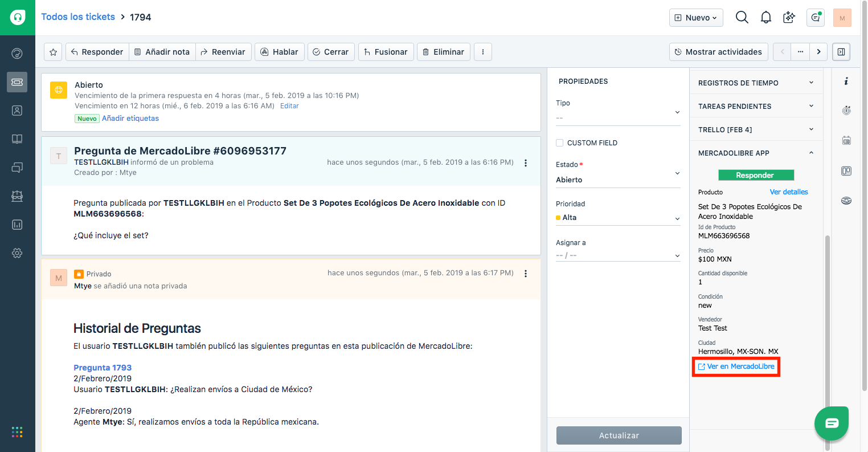Open the Nuevo dropdown button
868x452 pixels.
696,18
